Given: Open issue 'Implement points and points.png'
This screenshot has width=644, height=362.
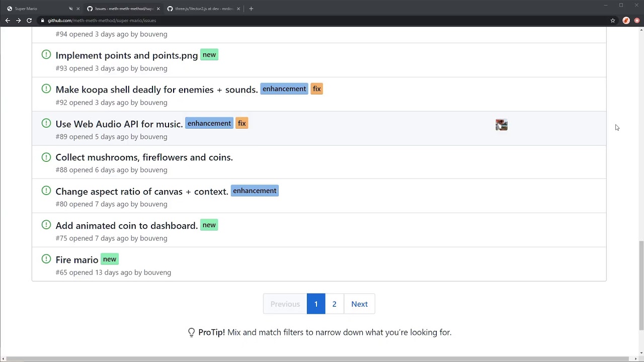Looking at the screenshot, I should [x=127, y=55].
